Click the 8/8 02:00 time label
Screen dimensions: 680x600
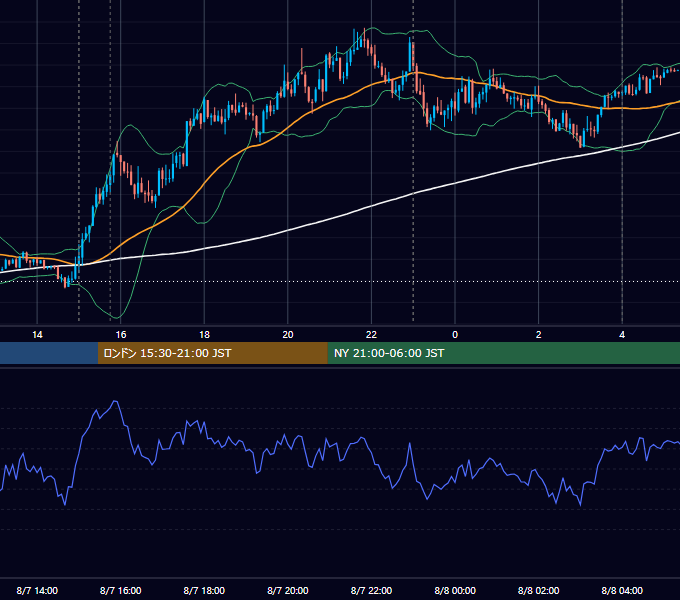point(539,590)
